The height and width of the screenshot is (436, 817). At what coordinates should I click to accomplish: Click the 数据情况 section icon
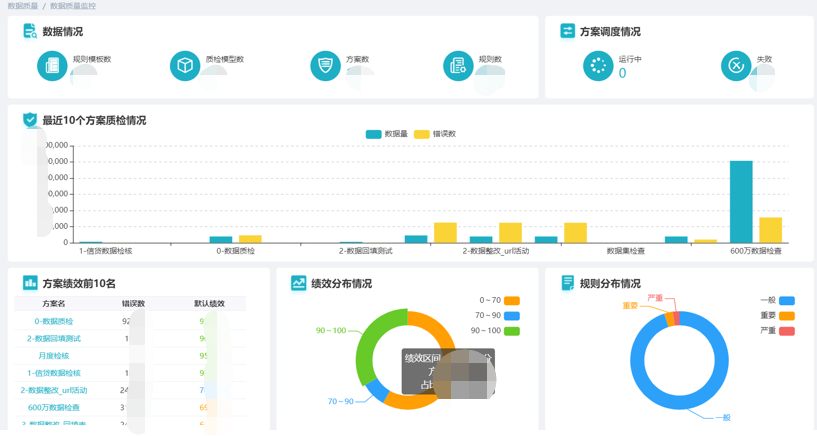30,31
